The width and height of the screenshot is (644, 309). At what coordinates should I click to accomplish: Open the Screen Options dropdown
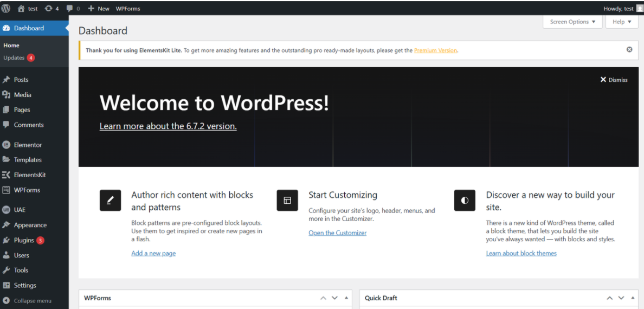pyautogui.click(x=572, y=22)
